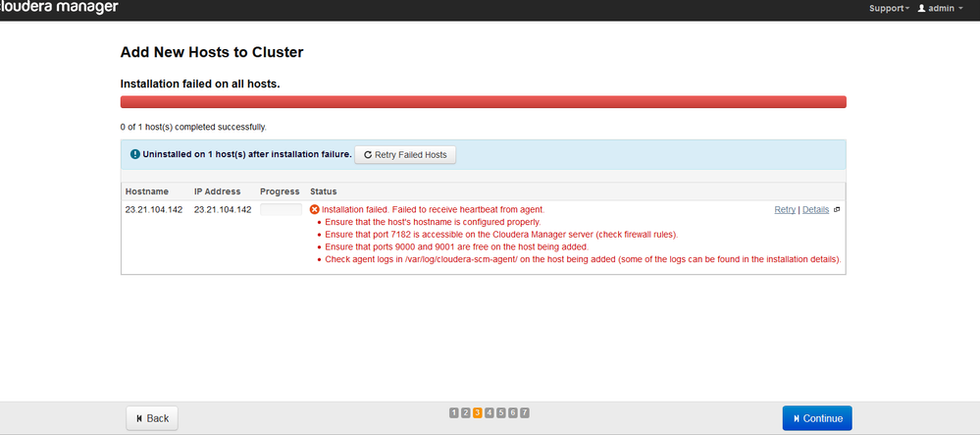
Task: Click the IP Address column header
Action: point(218,191)
